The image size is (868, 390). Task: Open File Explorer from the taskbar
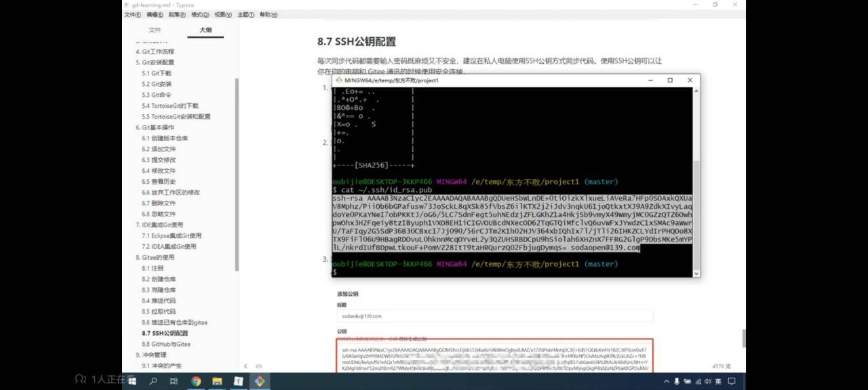[x=217, y=381]
